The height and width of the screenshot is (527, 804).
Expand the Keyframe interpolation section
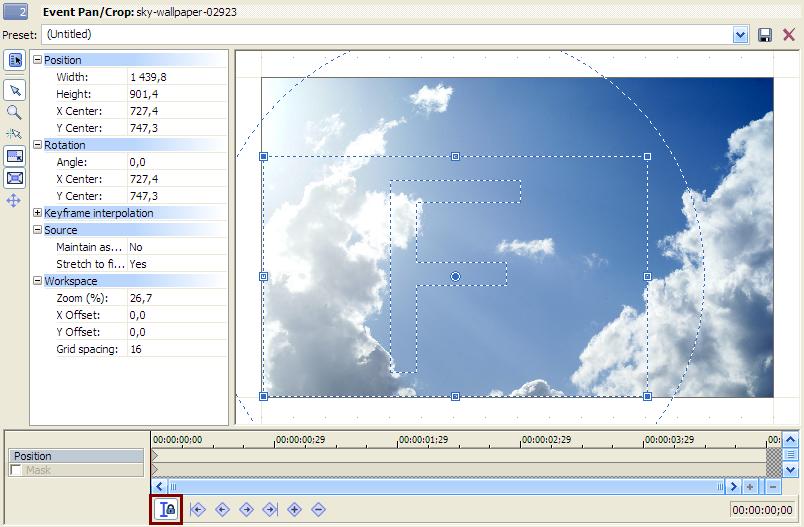coord(38,213)
